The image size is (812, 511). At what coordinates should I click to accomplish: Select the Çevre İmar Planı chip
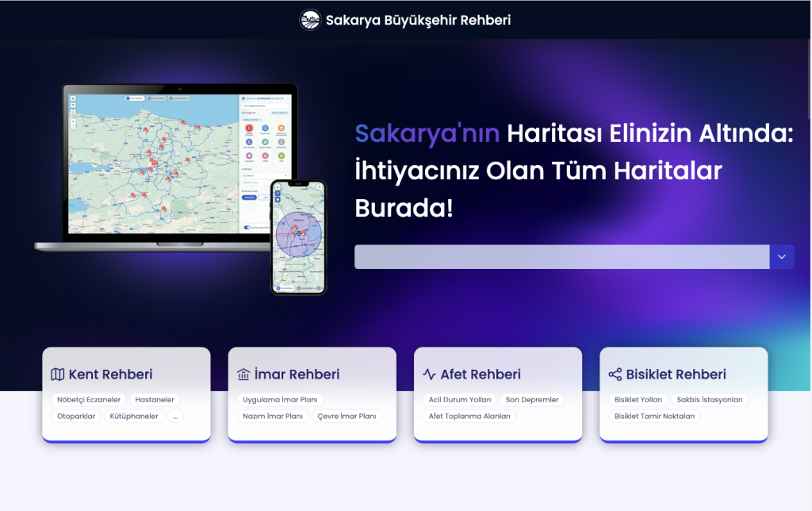pos(347,416)
